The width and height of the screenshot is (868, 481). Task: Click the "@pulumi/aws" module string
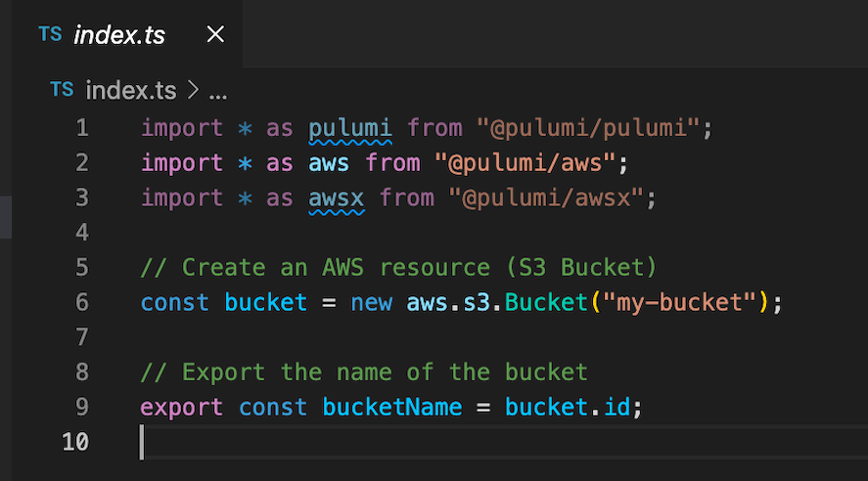[x=525, y=163]
